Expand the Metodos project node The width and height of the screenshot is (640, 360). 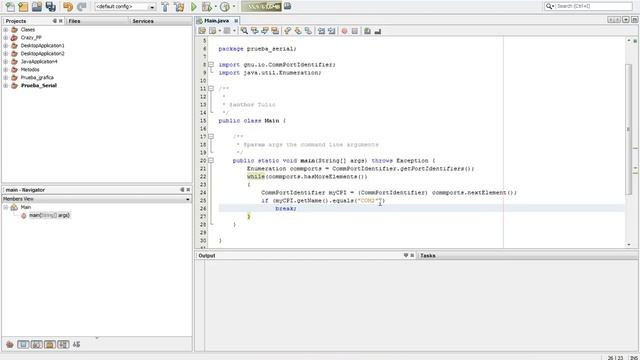point(6,69)
